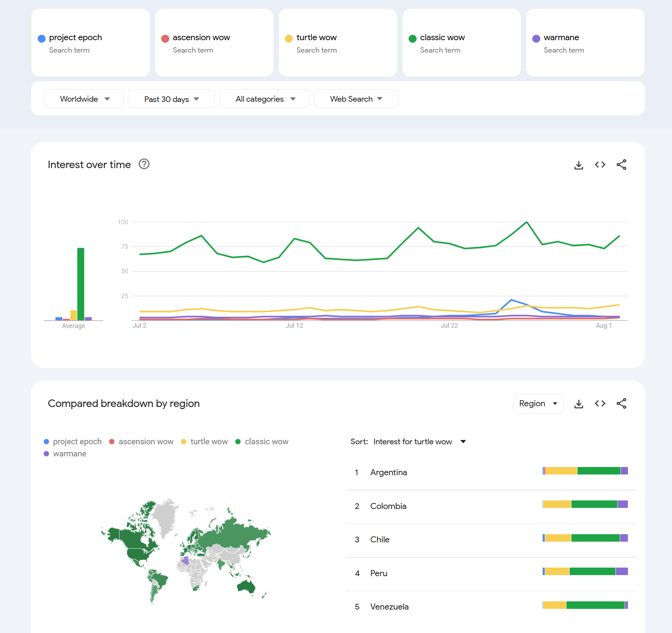Image resolution: width=672 pixels, height=633 pixels.
Task: Click the Jul 12 label on the time axis
Action: tap(294, 325)
